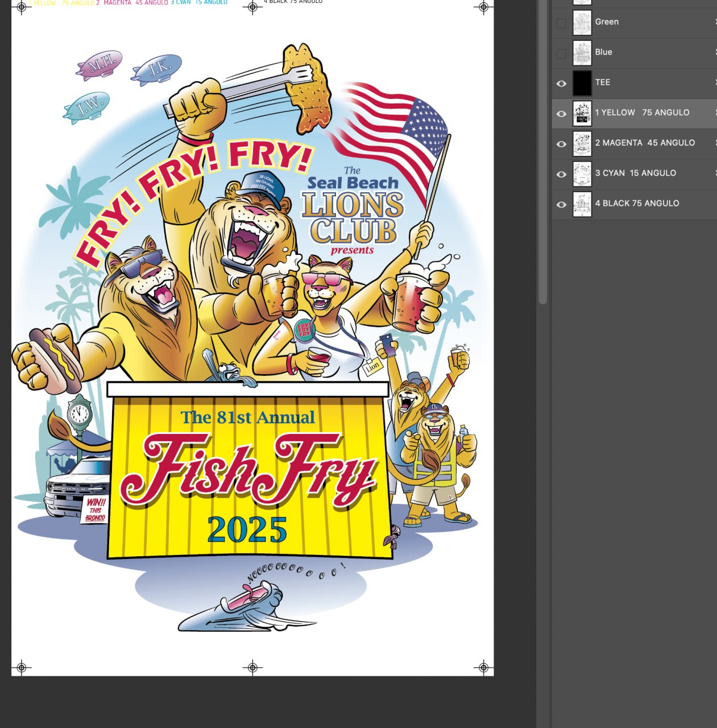717x728 pixels.
Task: Turn off eye for 3 CYAN channel
Action: 561,174
